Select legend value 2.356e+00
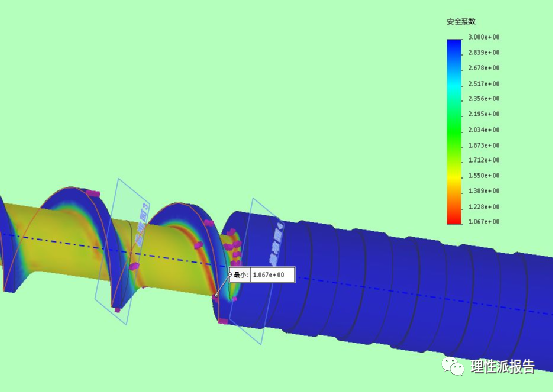The height and width of the screenshot is (392, 553). (x=484, y=98)
